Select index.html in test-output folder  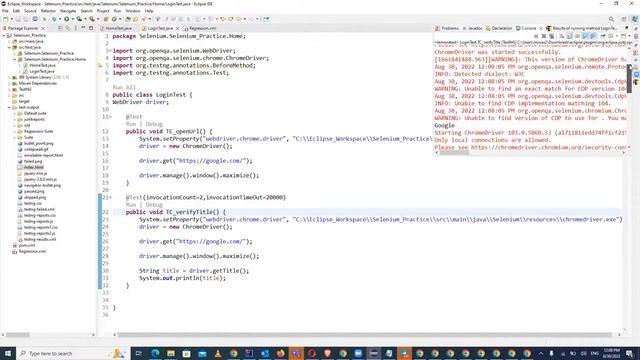tap(33, 167)
